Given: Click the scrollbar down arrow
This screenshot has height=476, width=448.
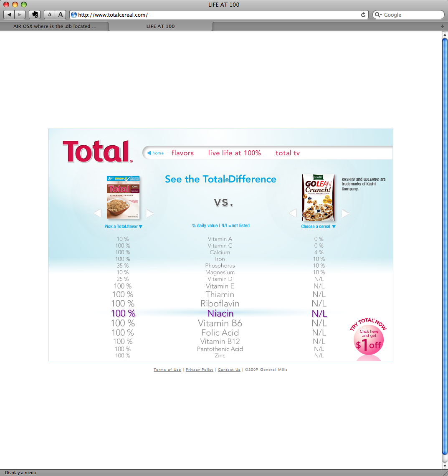Looking at the screenshot, I should pos(445,466).
